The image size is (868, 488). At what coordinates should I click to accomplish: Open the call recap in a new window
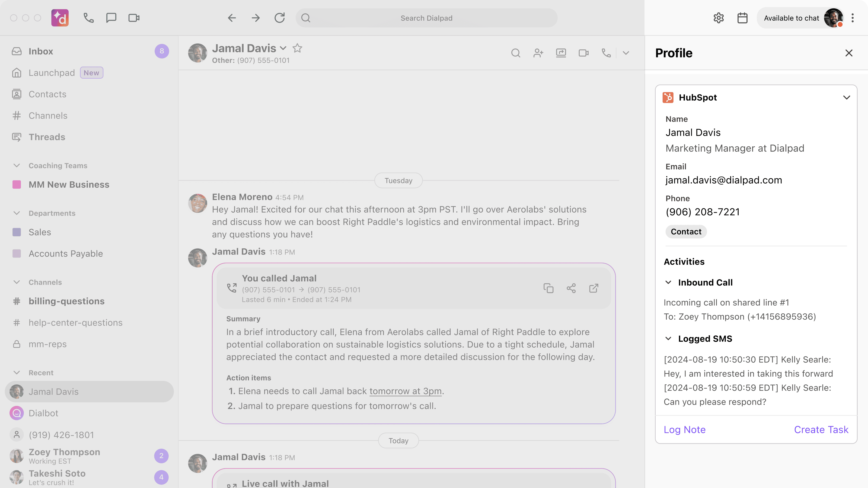click(x=593, y=288)
